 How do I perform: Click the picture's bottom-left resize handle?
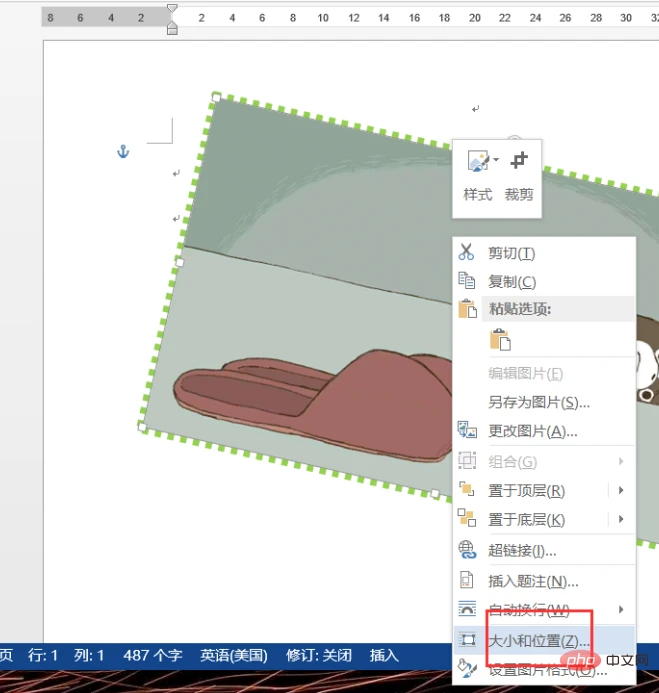pyautogui.click(x=142, y=426)
